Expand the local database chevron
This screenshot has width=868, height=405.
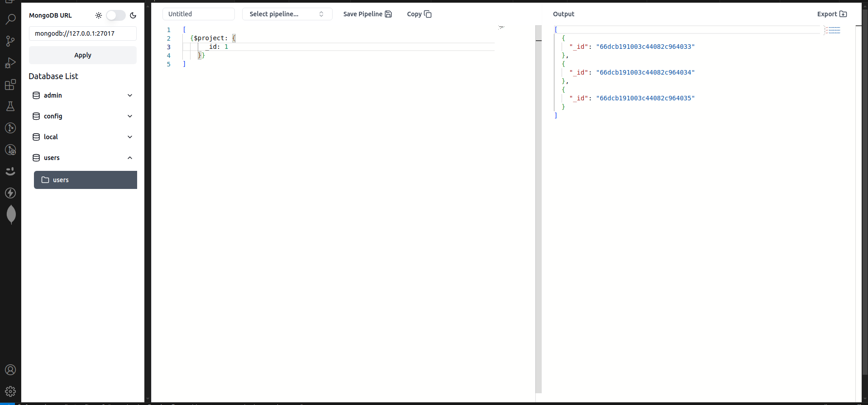tap(130, 137)
